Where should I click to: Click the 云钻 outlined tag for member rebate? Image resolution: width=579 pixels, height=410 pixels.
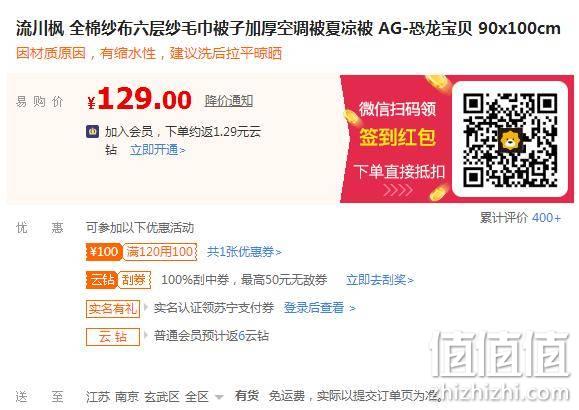(113, 336)
